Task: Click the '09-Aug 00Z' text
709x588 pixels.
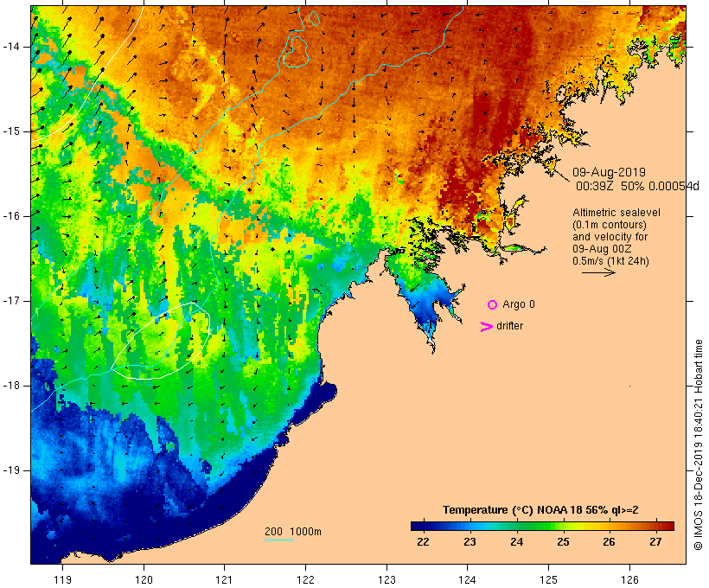Action: click(602, 249)
